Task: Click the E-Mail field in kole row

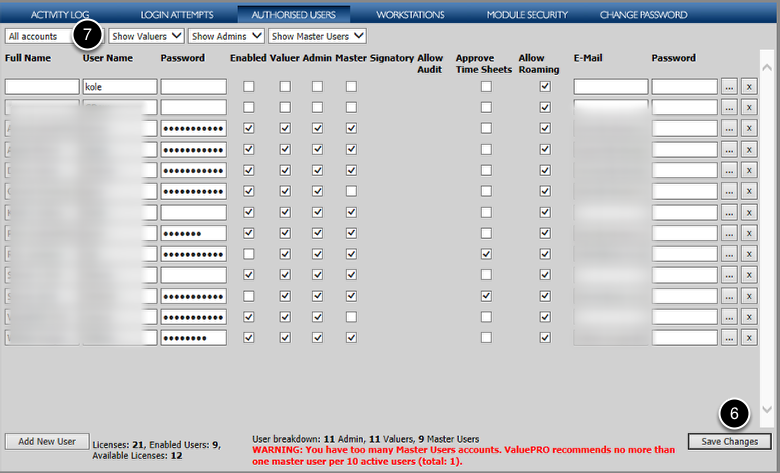Action: point(611,87)
